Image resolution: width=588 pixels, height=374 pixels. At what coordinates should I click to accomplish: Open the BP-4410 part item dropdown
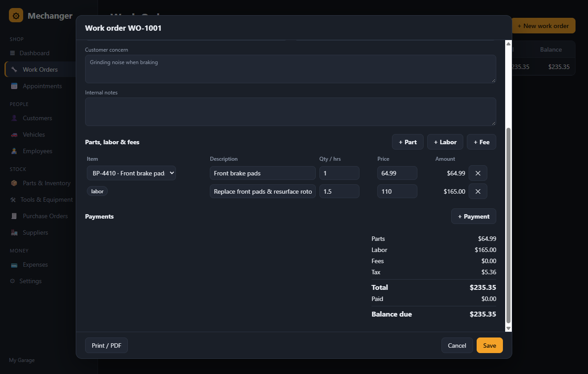tap(131, 173)
